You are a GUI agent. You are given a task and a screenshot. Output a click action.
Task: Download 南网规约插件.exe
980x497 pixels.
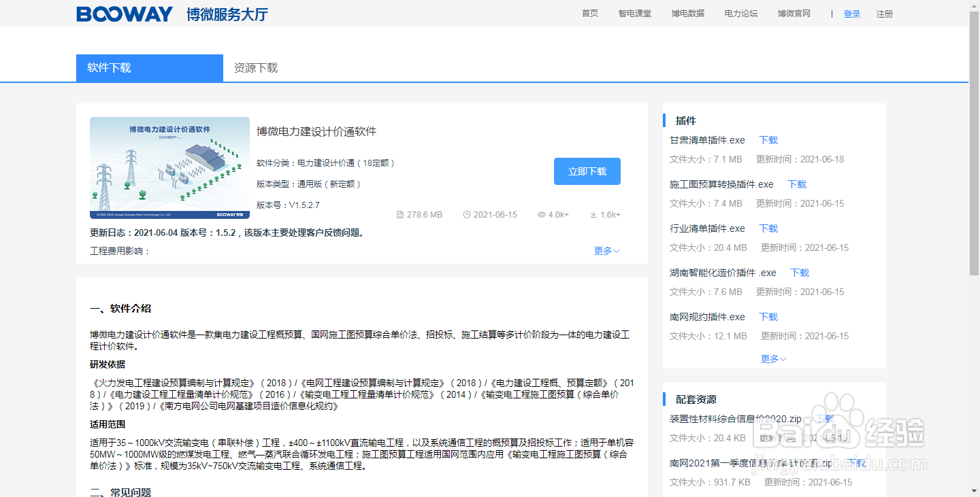tap(768, 317)
